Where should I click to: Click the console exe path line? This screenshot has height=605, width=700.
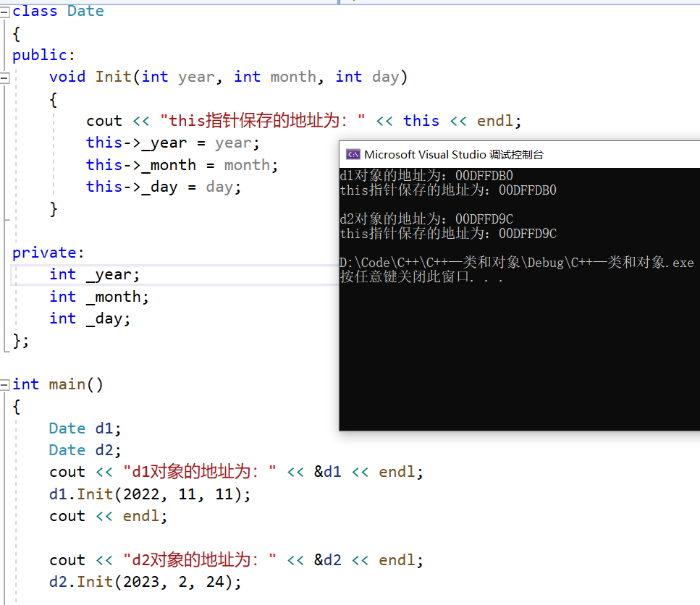click(x=517, y=263)
